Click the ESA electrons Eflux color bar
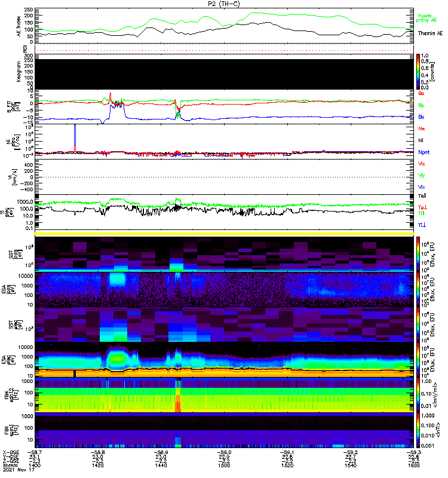 (x=419, y=360)
